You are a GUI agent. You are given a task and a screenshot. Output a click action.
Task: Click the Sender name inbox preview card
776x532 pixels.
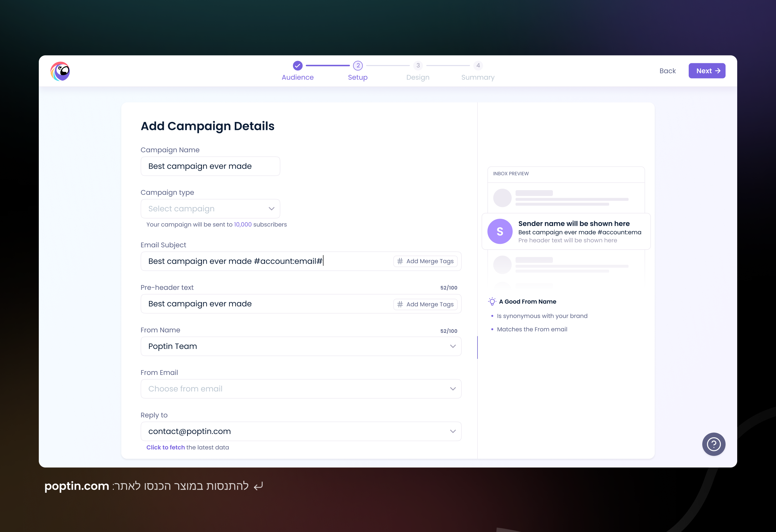[x=566, y=231]
